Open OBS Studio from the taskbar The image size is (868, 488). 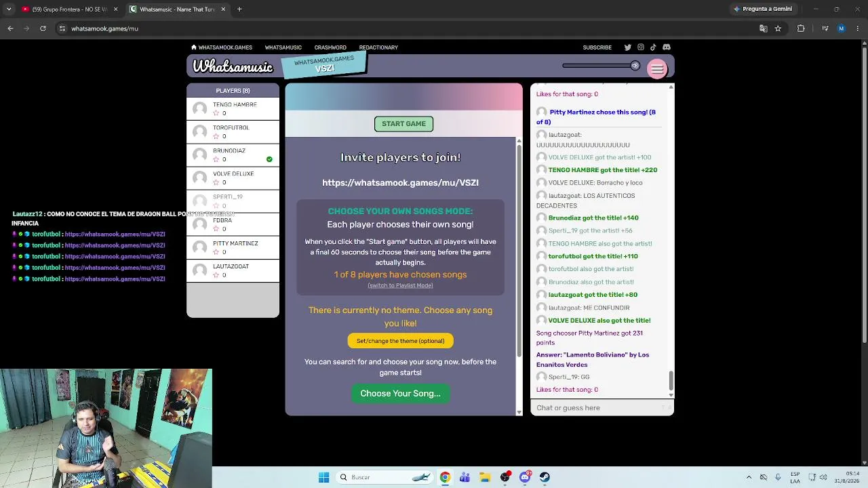505,477
